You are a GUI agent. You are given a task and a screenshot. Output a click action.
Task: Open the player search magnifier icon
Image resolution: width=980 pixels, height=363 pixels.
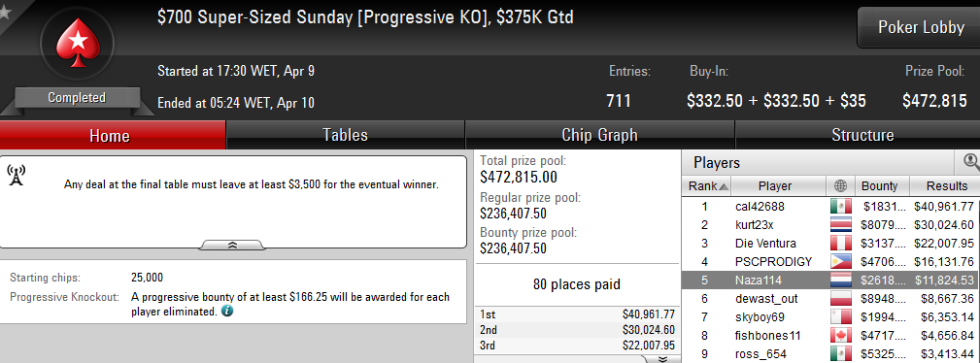pyautogui.click(x=971, y=162)
